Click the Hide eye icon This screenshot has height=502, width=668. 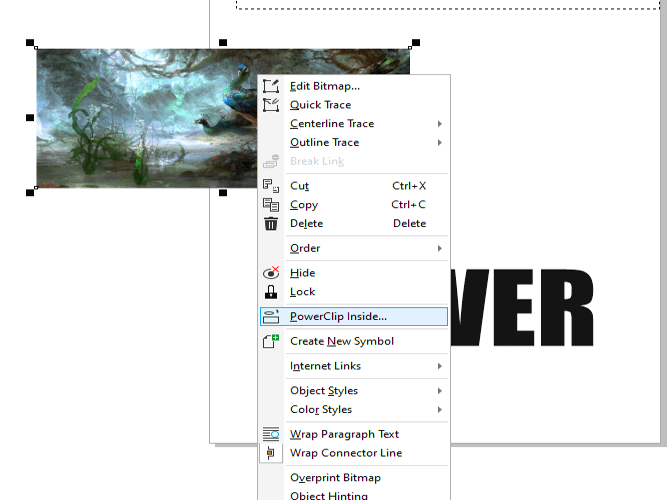pos(271,273)
